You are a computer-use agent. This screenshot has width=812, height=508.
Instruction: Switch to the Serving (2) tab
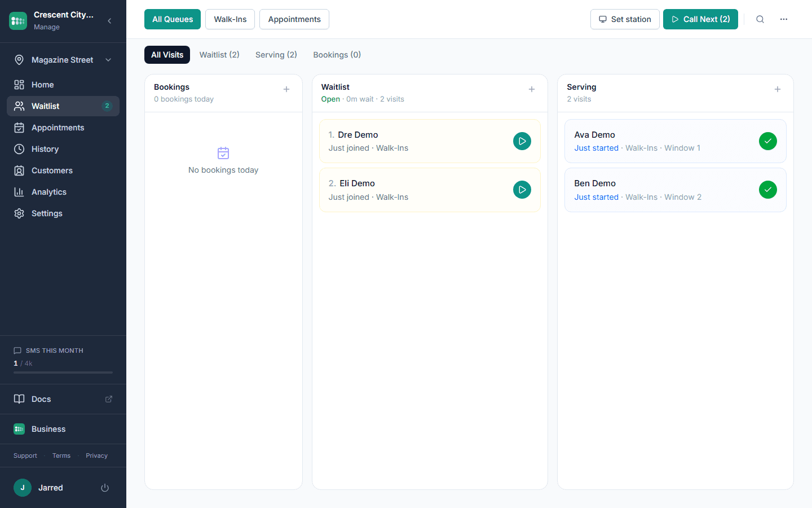coord(276,55)
